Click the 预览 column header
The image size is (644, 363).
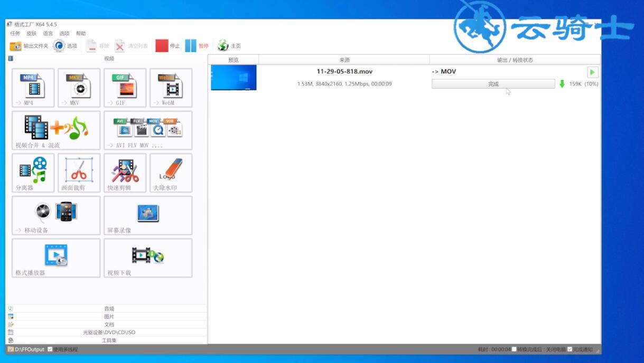point(234,60)
